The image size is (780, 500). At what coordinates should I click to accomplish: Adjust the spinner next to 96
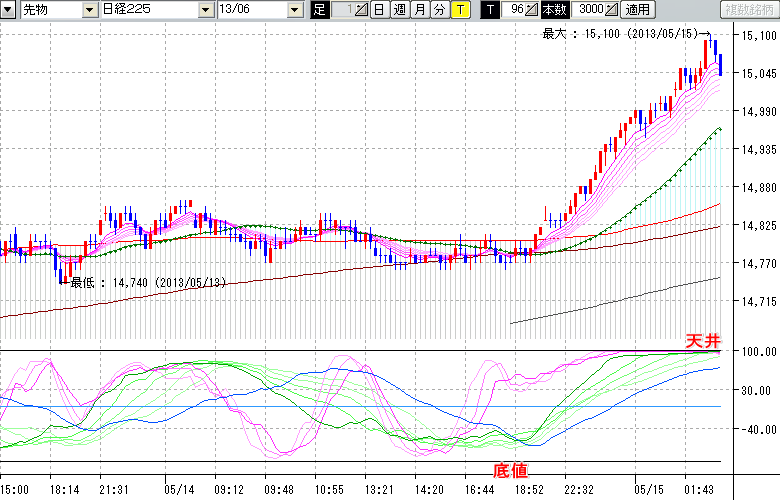(532, 9)
